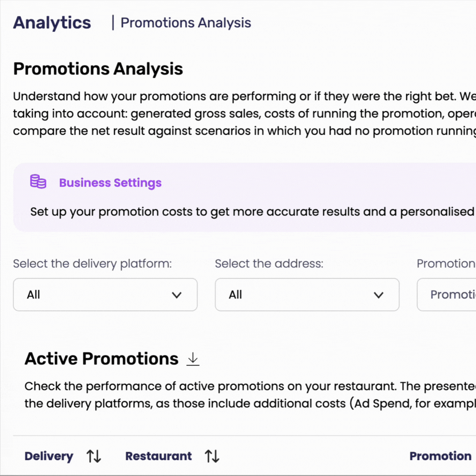The width and height of the screenshot is (476, 476).
Task: Sort by Delivery using arrows icon
Action: pyautogui.click(x=94, y=456)
